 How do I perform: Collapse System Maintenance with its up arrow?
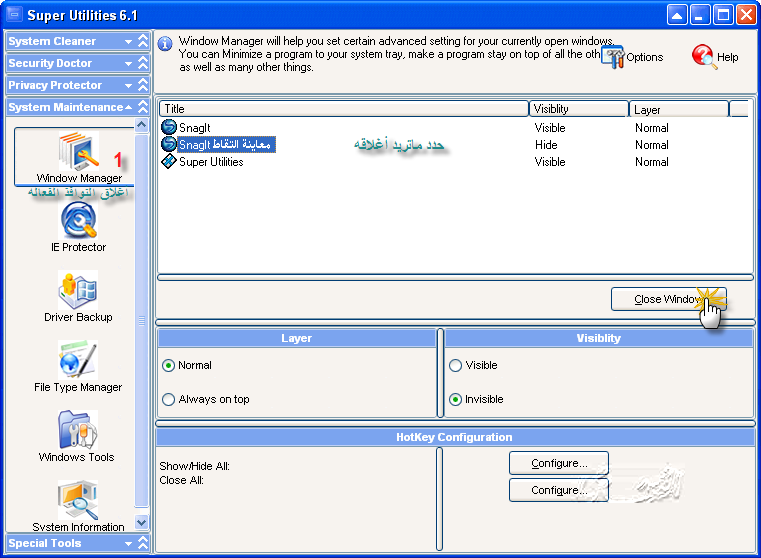[128, 107]
